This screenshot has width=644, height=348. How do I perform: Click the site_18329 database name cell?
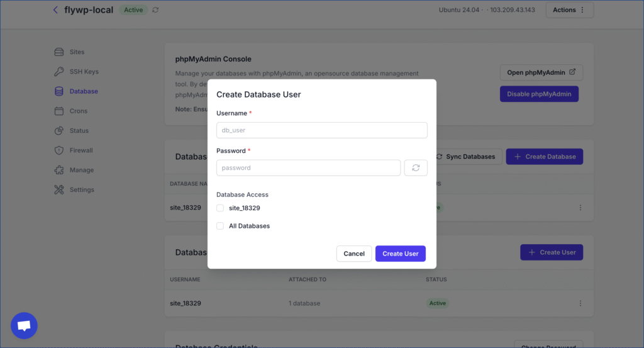[186, 208]
